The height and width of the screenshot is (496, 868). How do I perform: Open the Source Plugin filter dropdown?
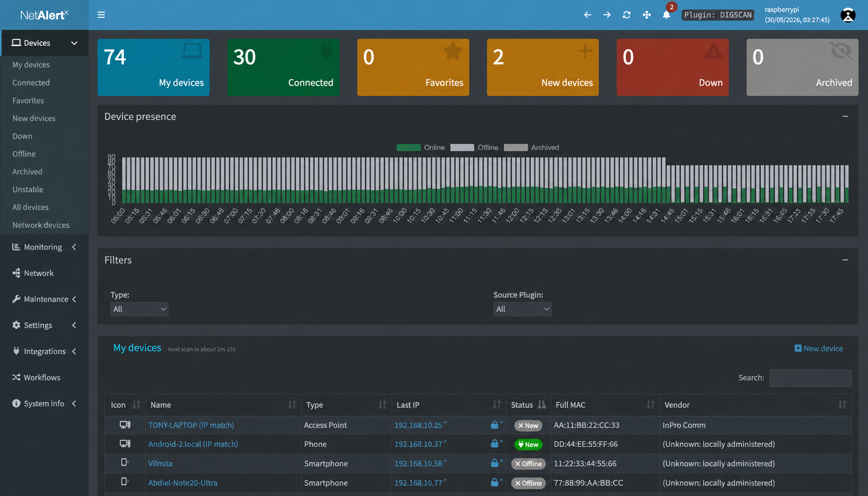point(522,309)
